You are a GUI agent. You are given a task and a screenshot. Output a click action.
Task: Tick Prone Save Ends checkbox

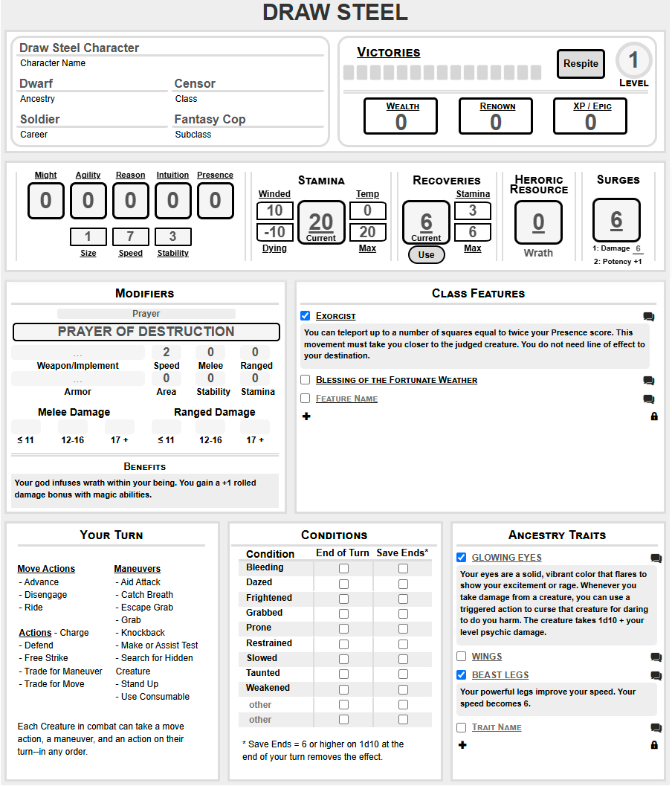(x=403, y=628)
